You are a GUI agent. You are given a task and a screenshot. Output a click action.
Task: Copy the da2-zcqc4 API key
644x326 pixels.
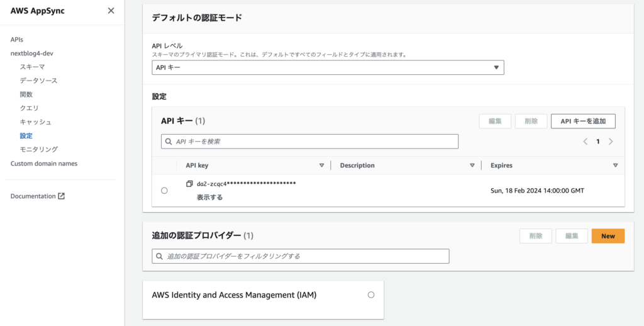[189, 184]
